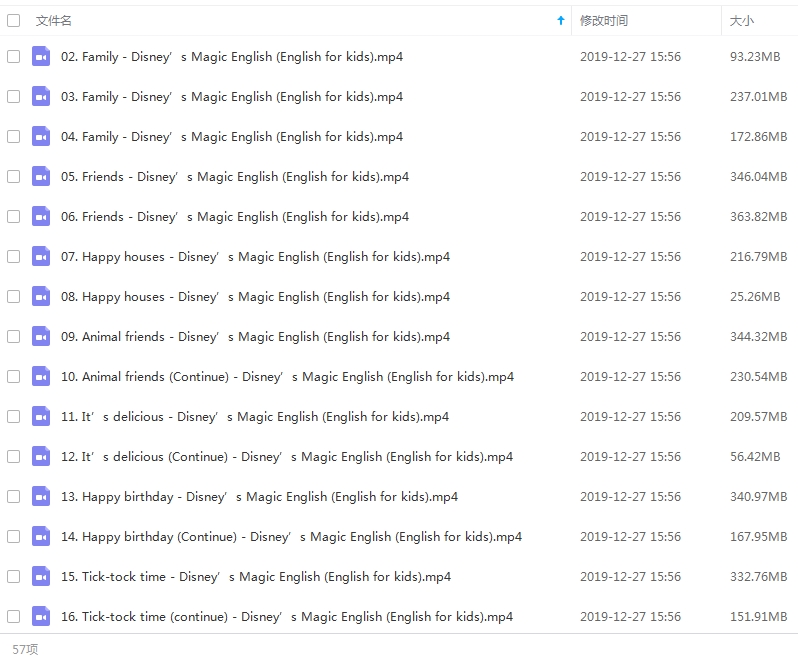Check box for 15. Tick-tock time
This screenshot has width=798, height=660.
pyautogui.click(x=14, y=577)
